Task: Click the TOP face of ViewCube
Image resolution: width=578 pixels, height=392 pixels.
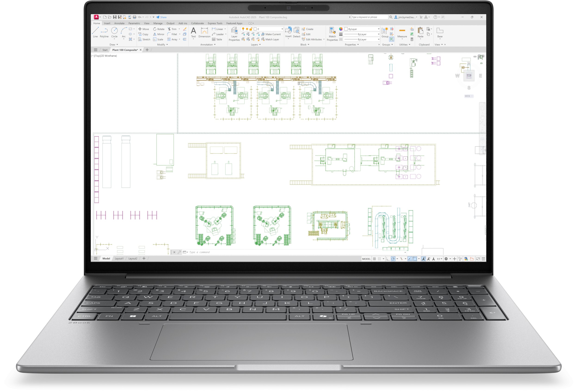Action: (469, 76)
